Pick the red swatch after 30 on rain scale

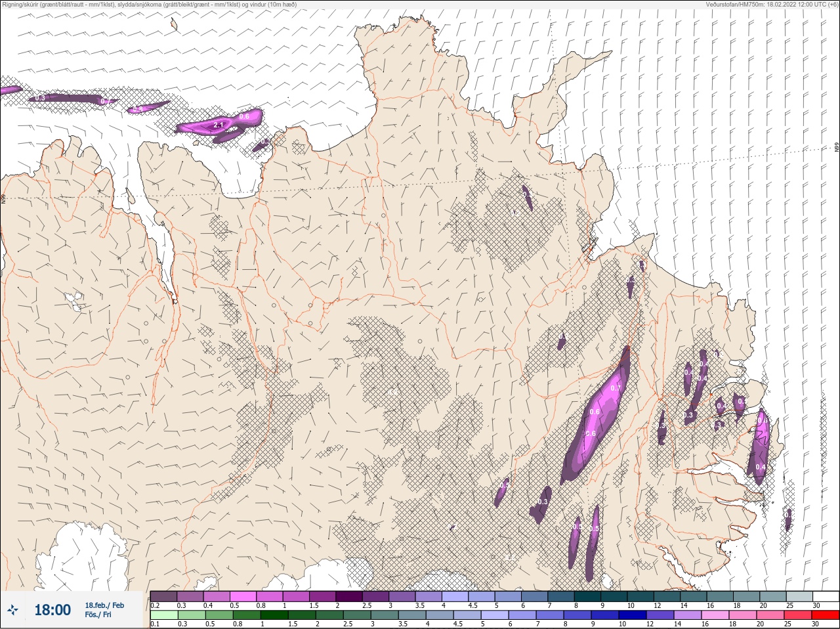[x=826, y=615]
